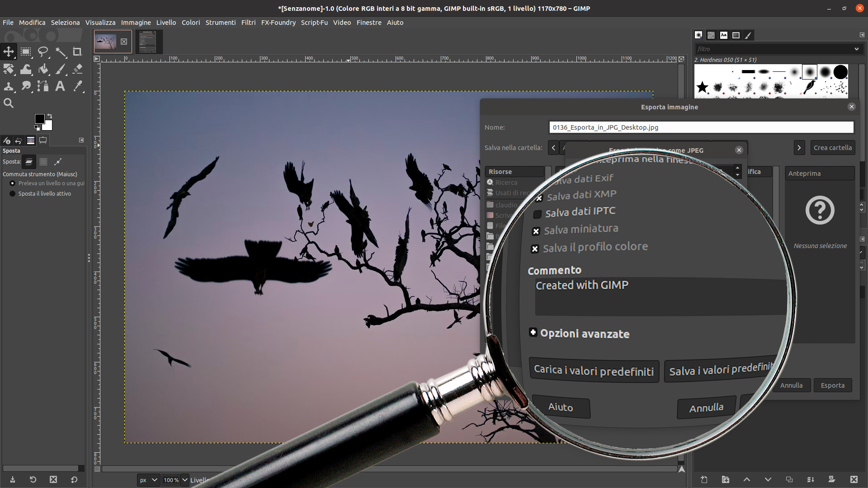This screenshot has height=488, width=868.
Task: Select the Warp Transform tool
Action: point(26,69)
